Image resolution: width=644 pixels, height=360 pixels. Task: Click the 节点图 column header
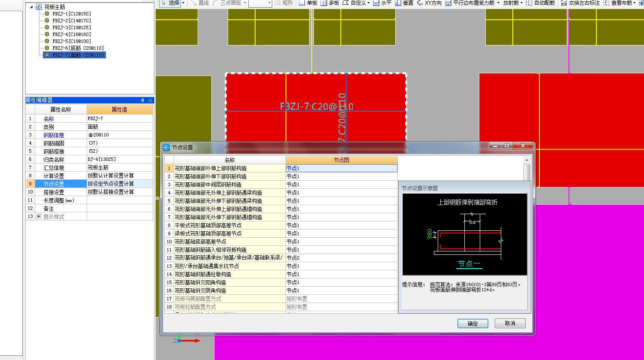[x=341, y=160]
